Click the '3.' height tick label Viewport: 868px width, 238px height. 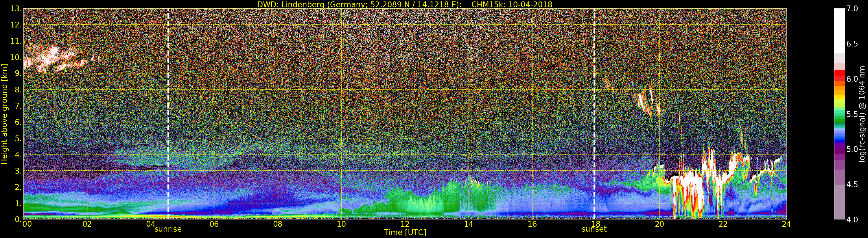[x=18, y=171]
